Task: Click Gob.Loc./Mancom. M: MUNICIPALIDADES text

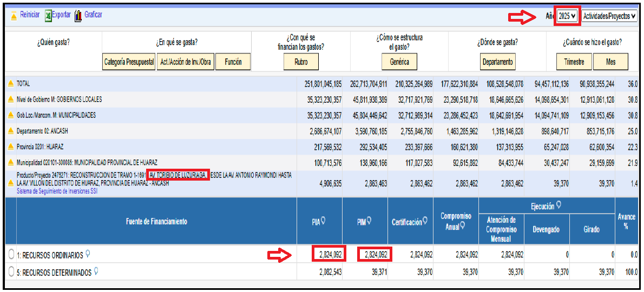Action: 56,116
